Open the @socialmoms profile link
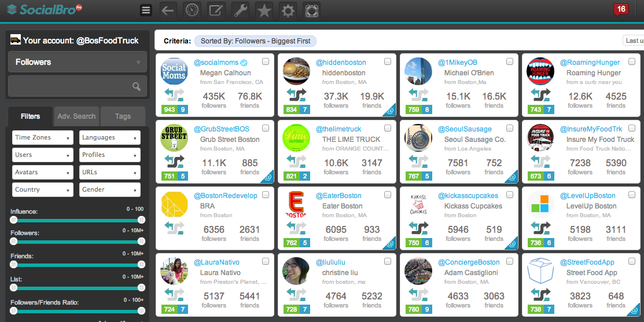This screenshot has width=644, height=322. pyautogui.click(x=216, y=63)
